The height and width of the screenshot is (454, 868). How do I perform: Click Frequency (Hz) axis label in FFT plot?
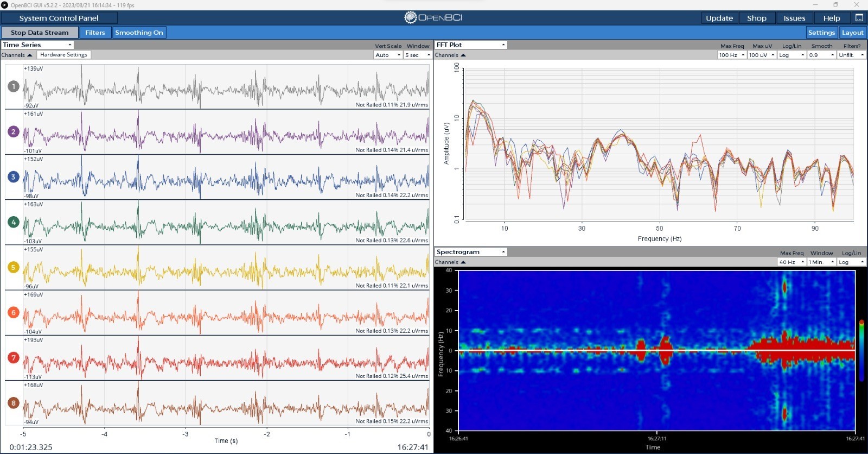(x=659, y=238)
